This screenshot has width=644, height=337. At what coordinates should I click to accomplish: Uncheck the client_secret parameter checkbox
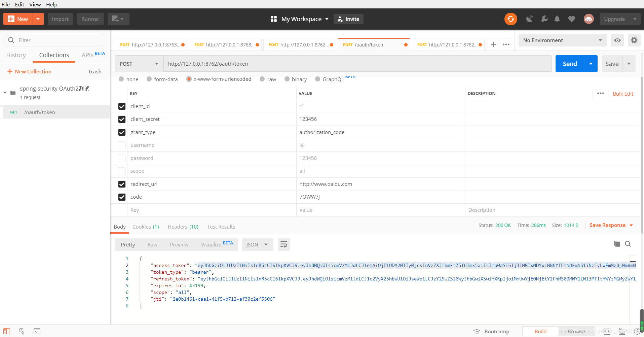click(x=122, y=119)
